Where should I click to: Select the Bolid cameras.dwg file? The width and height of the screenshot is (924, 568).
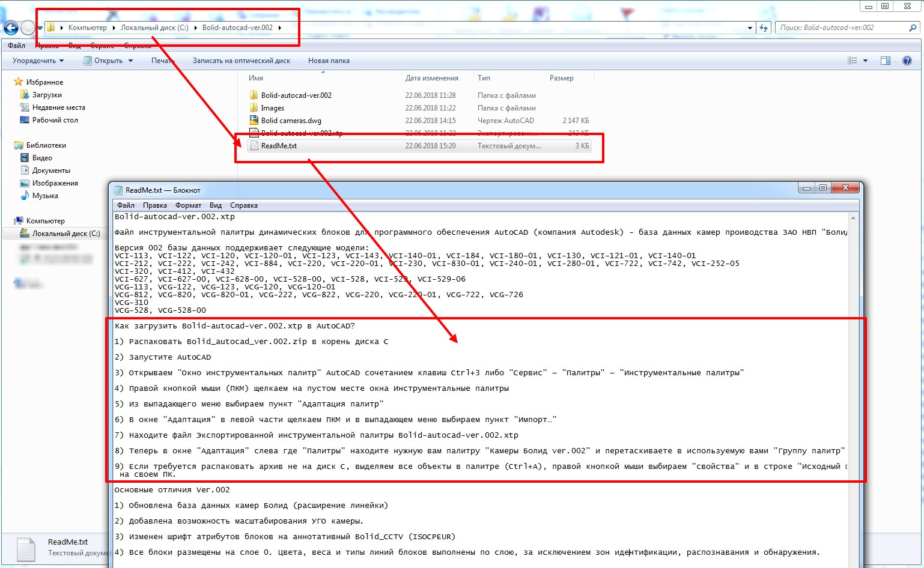(x=291, y=121)
